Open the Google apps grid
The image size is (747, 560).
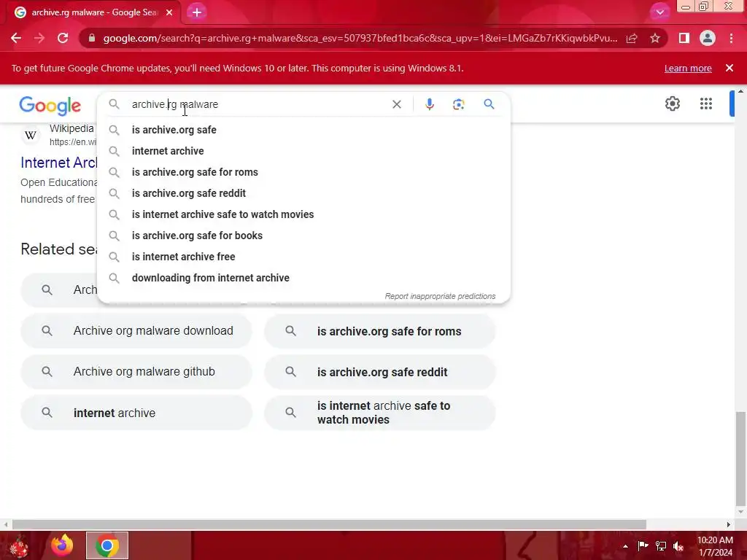click(706, 104)
